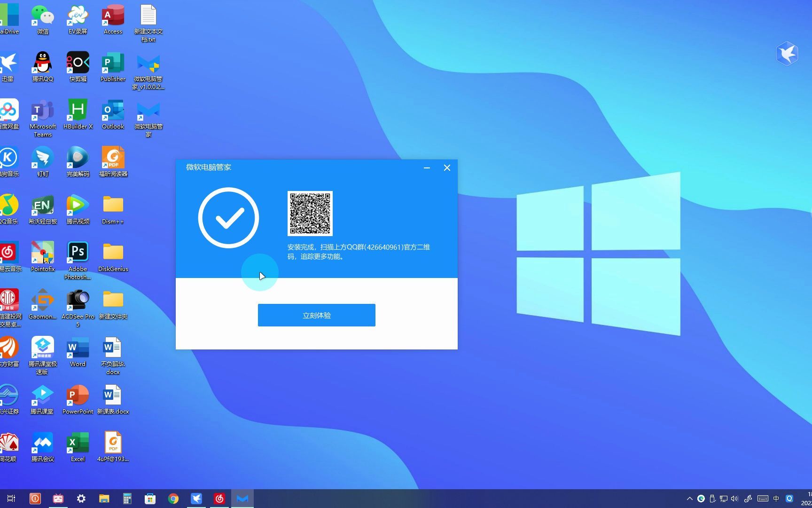Viewport: 812px width, 508px height.
Task: Select the 新建文件夹 folder
Action: tap(113, 304)
